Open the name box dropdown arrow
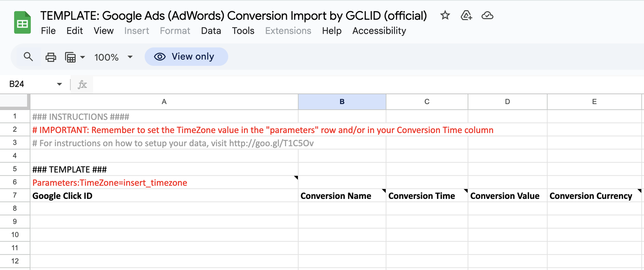This screenshot has width=644, height=270. (x=60, y=84)
